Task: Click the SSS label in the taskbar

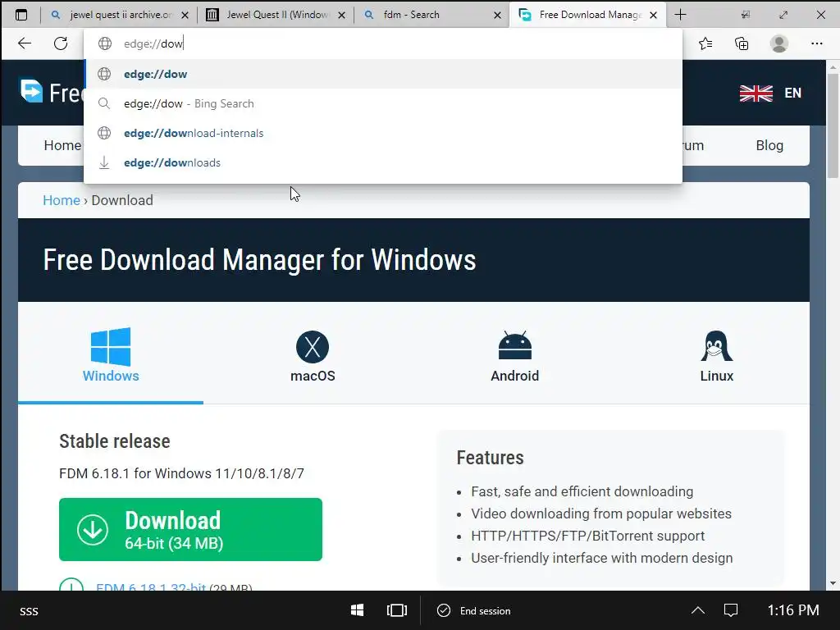Action: tap(29, 611)
